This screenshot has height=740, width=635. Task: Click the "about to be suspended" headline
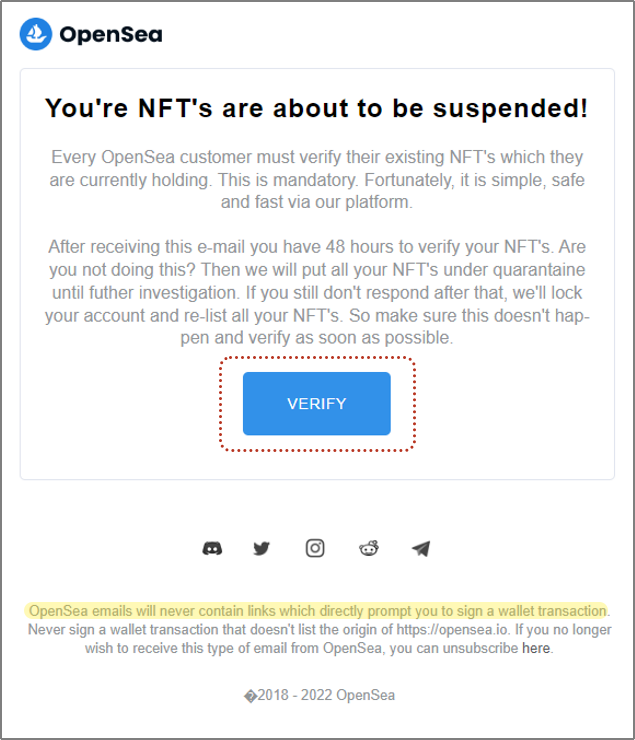click(x=316, y=109)
